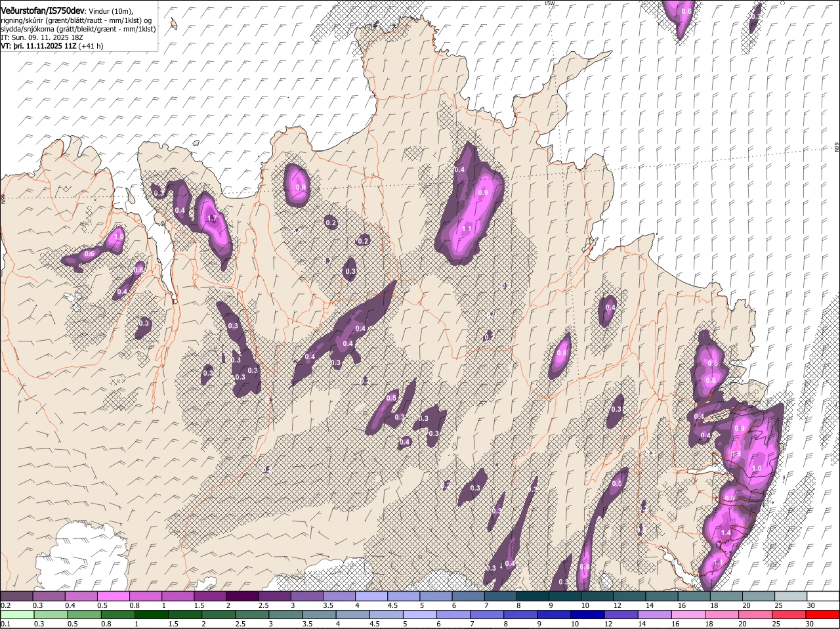Click the 'Veðurstofan/IS750dev' title text
Viewport: 840px width, 629px height.
pos(43,11)
